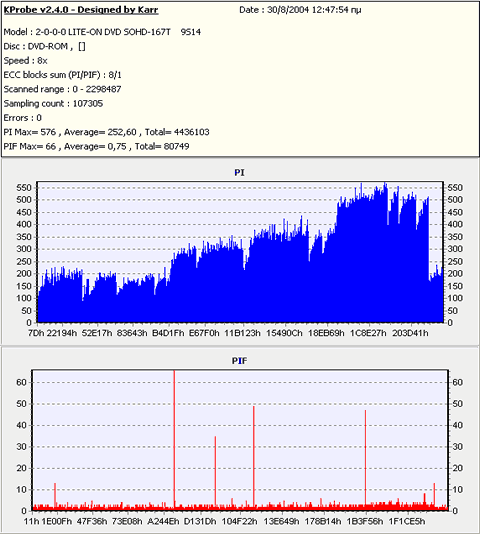Click the Scanned range line
The height and width of the screenshot is (534, 480).
click(x=62, y=89)
